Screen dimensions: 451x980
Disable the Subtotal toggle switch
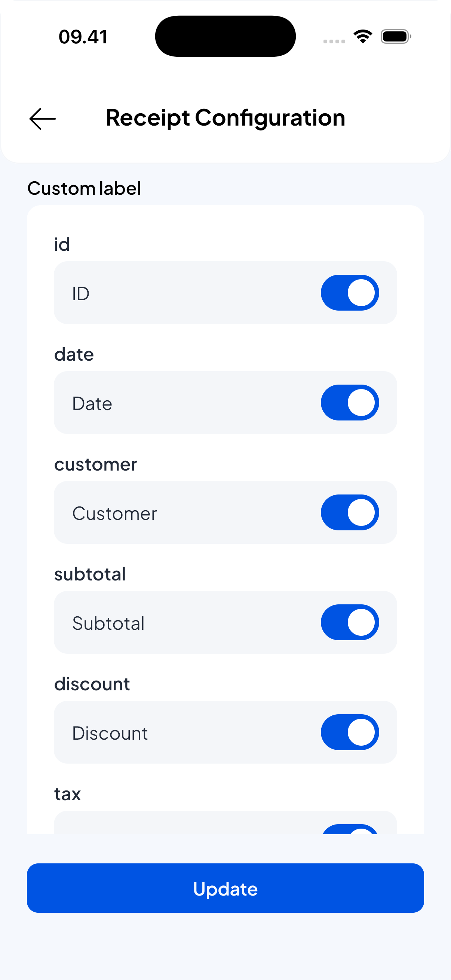click(350, 622)
